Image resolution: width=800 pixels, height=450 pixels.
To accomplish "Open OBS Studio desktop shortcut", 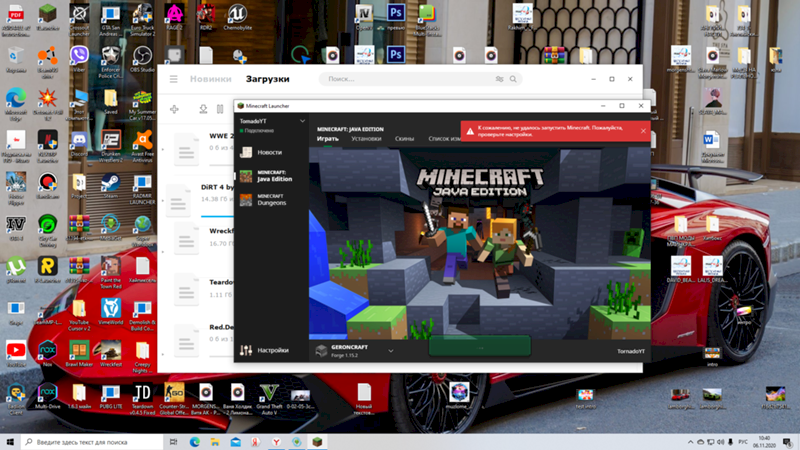I will click(x=142, y=60).
